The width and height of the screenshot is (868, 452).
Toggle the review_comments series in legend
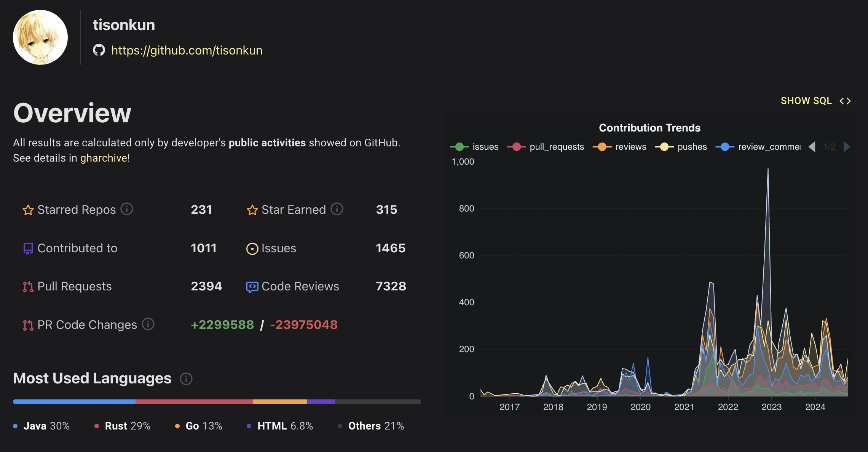tap(758, 147)
